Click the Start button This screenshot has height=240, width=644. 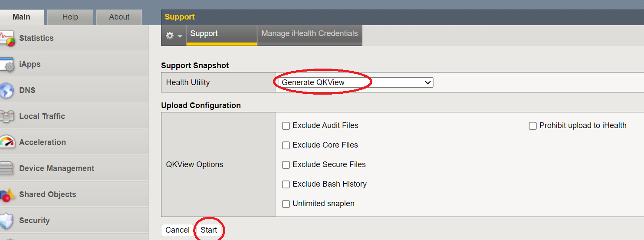(209, 230)
